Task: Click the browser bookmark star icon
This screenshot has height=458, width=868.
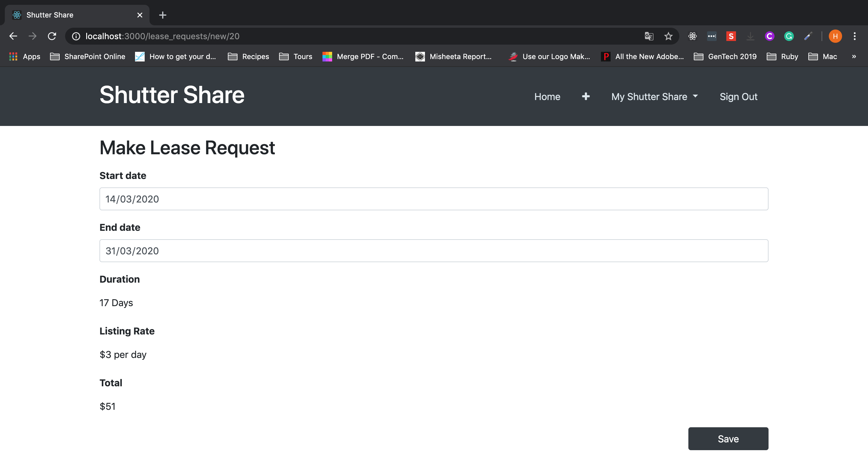Action: [668, 36]
